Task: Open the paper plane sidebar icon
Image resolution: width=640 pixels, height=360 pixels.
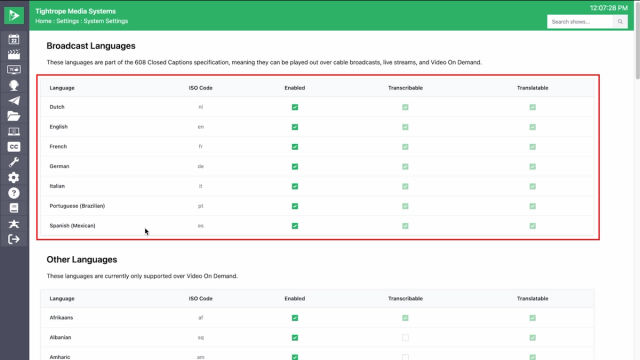Action: pos(14,101)
